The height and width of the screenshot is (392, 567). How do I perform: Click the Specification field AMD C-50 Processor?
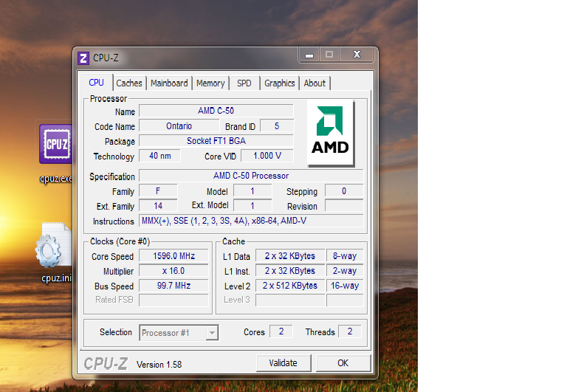[x=251, y=176]
